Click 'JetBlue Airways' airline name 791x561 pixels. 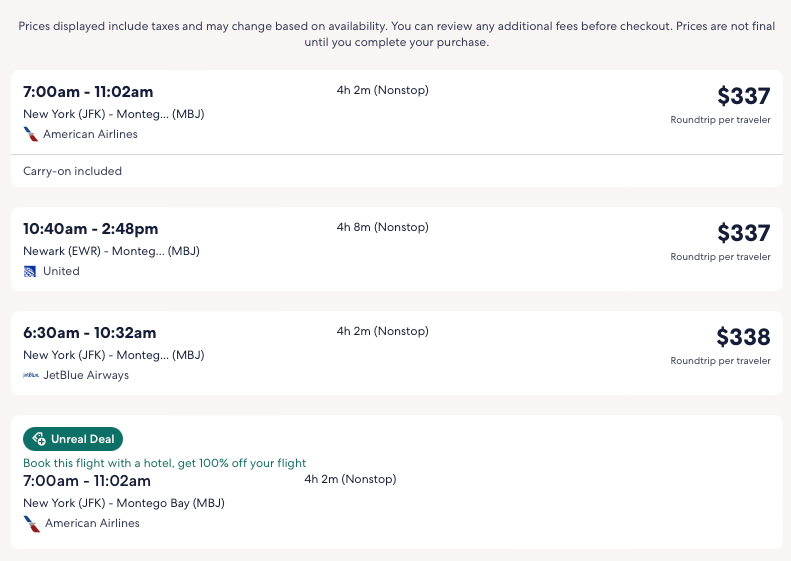point(86,375)
